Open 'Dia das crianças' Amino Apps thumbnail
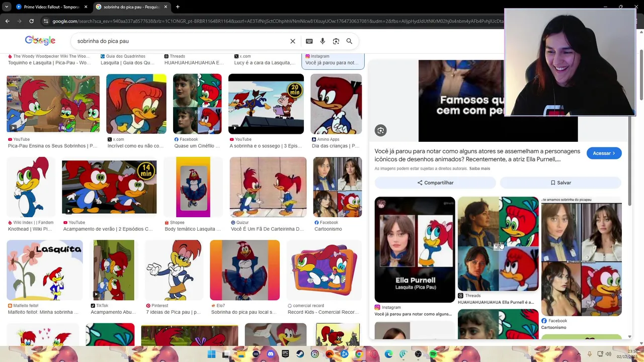644x362 pixels. pos(336,104)
